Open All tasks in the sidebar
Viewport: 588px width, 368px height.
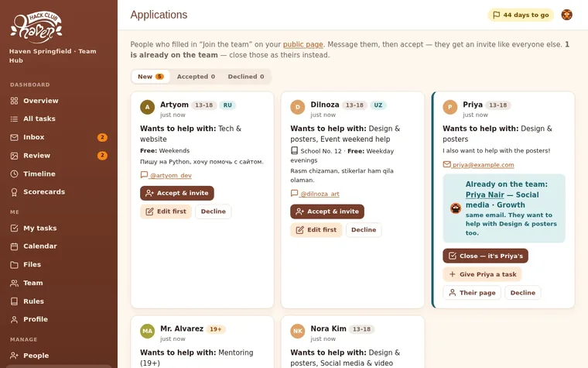[x=59, y=119]
